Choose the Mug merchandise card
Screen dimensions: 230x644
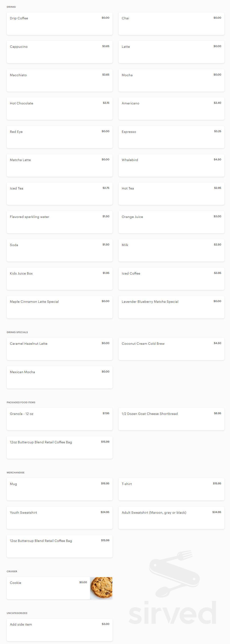click(x=59, y=489)
